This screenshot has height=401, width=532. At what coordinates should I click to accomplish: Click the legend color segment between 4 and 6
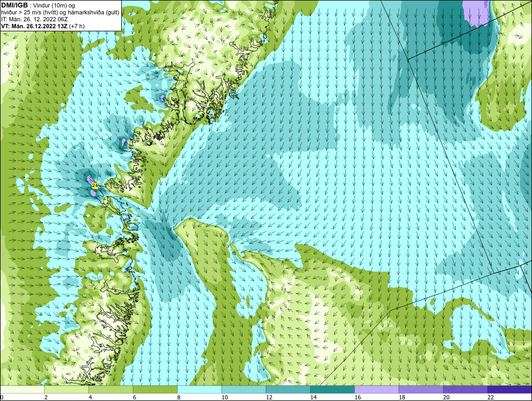[x=111, y=389]
